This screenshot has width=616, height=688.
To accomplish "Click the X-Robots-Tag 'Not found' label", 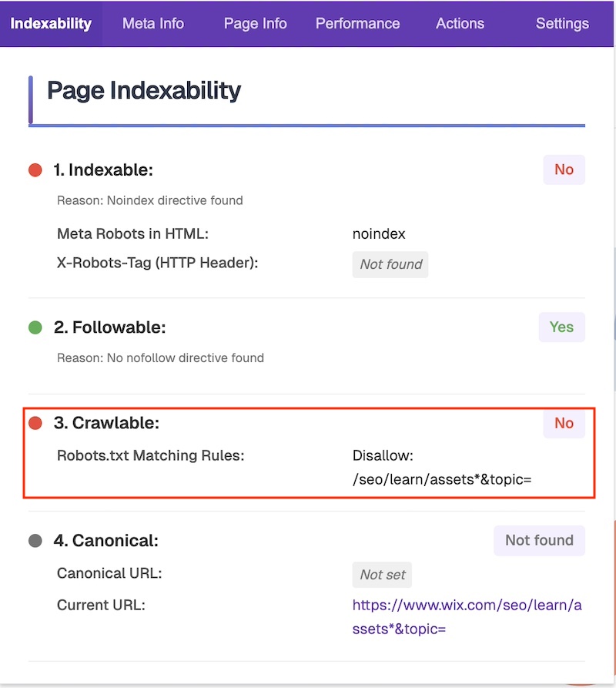I will pyautogui.click(x=390, y=264).
